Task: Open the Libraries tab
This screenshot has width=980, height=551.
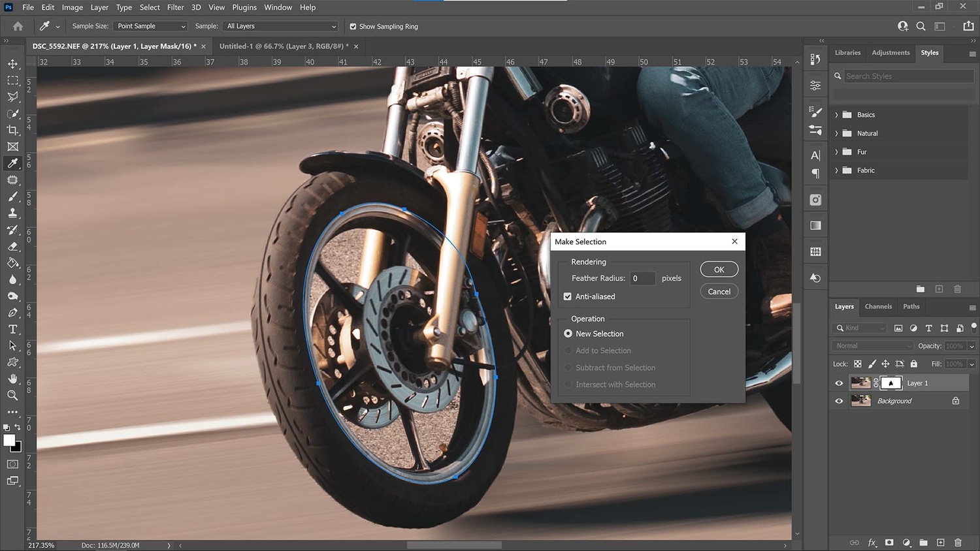Action: point(847,53)
